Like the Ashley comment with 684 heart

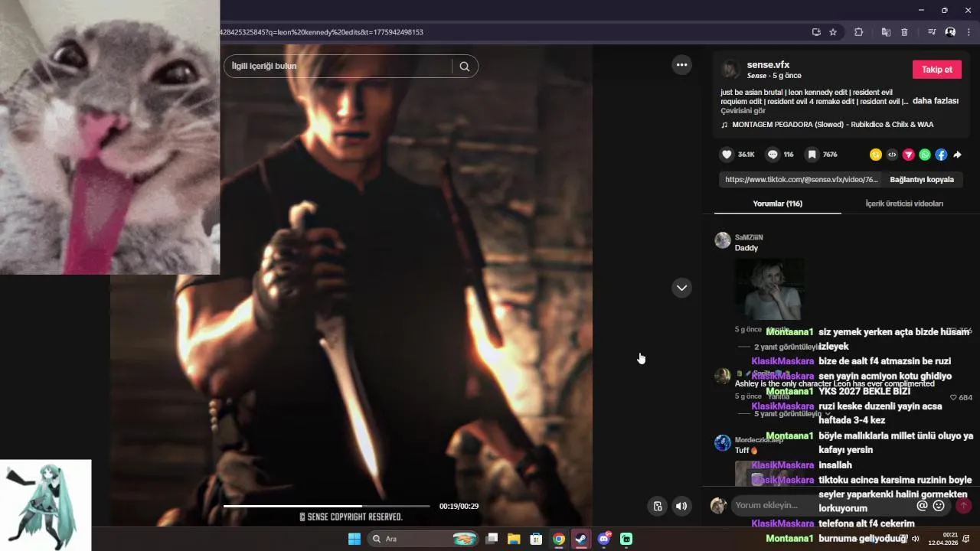point(953,398)
